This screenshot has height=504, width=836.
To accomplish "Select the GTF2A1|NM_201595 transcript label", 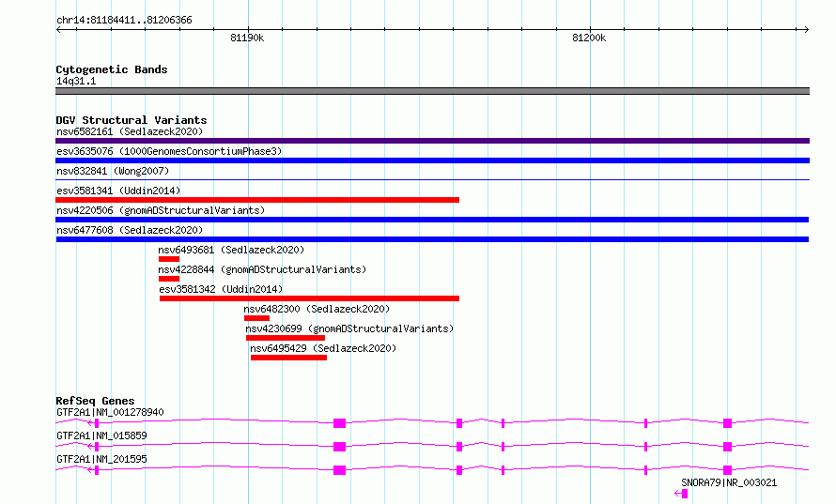I will 101,459.
